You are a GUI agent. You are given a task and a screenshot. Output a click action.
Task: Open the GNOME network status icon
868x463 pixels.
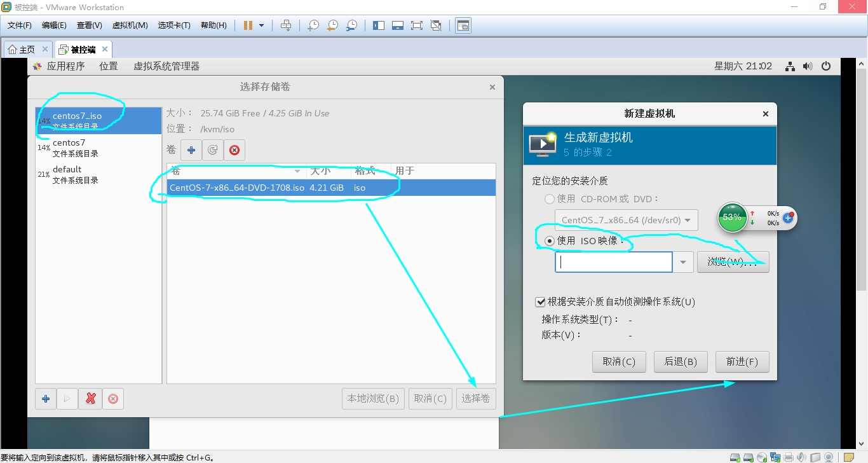point(790,66)
